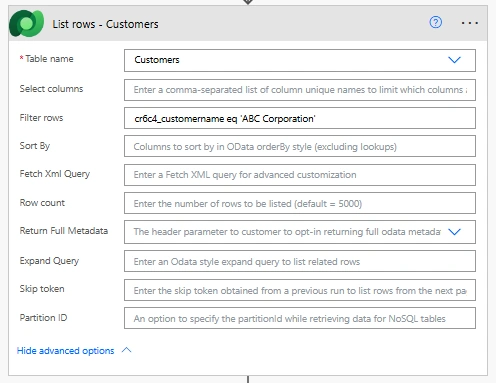Viewport: 496px width, 383px height.
Task: Click the Expand Query label
Action: (49, 261)
